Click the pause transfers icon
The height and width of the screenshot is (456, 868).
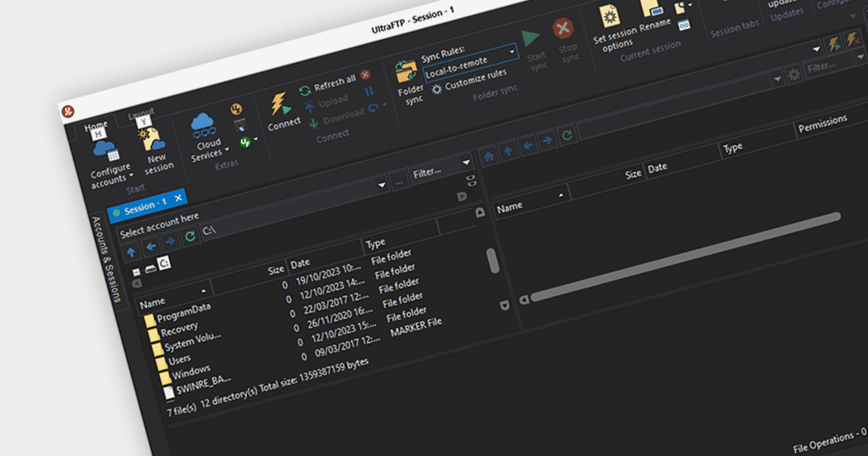pos(369,91)
